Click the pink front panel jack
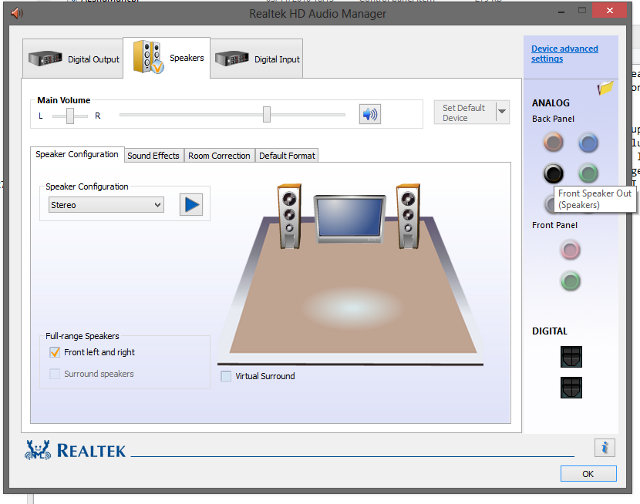Image resolution: width=640 pixels, height=504 pixels. (570, 250)
